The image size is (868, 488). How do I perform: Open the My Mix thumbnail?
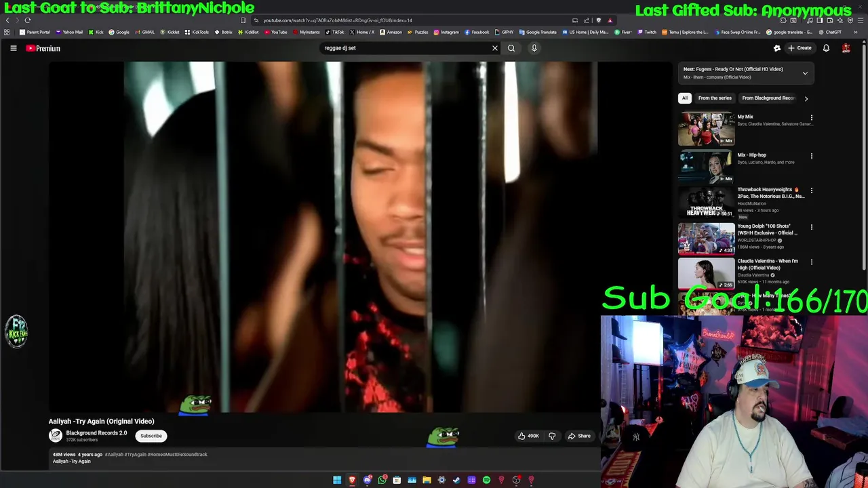pyautogui.click(x=706, y=129)
